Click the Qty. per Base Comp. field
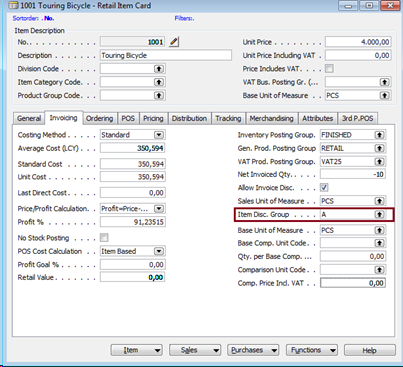Viewport: 403px width, 367px height. click(x=353, y=256)
